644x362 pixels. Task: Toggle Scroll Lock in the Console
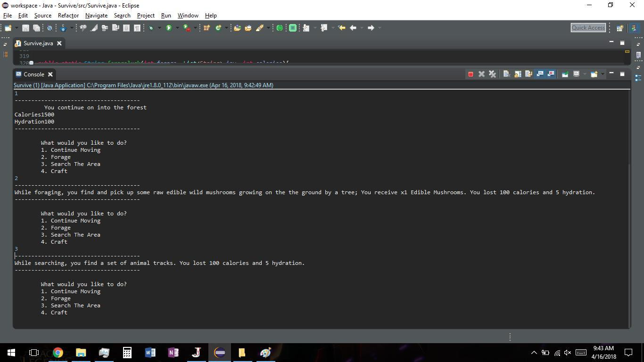(518, 74)
